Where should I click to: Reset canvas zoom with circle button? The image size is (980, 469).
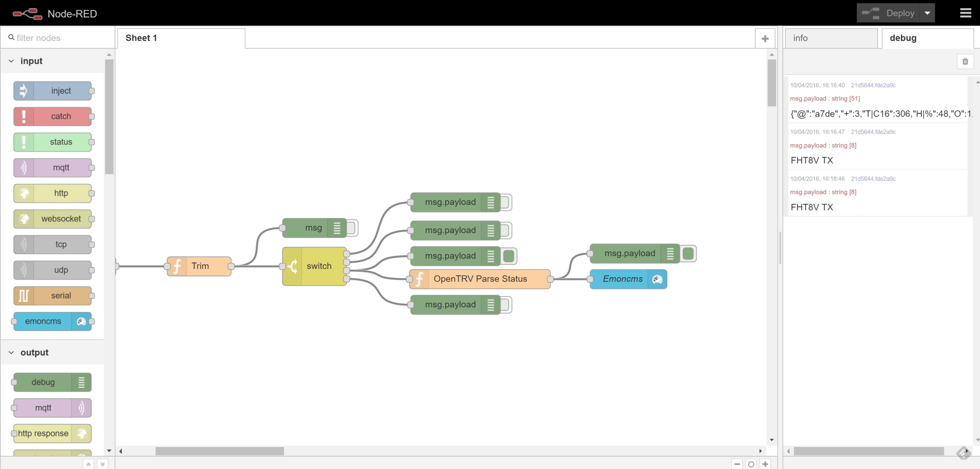click(751, 464)
